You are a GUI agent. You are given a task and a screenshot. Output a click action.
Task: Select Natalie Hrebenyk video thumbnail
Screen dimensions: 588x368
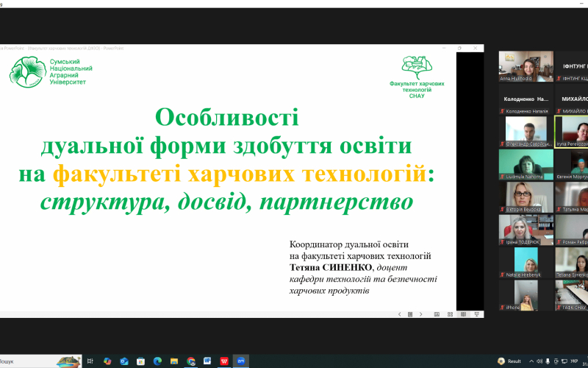526,263
